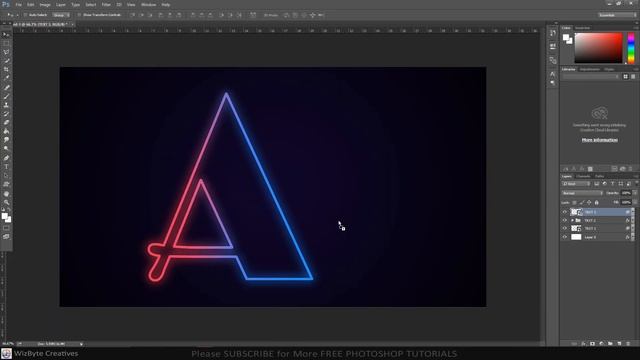Open the tool preset picker arrow
The width and height of the screenshot is (640, 360).
[x=17, y=15]
